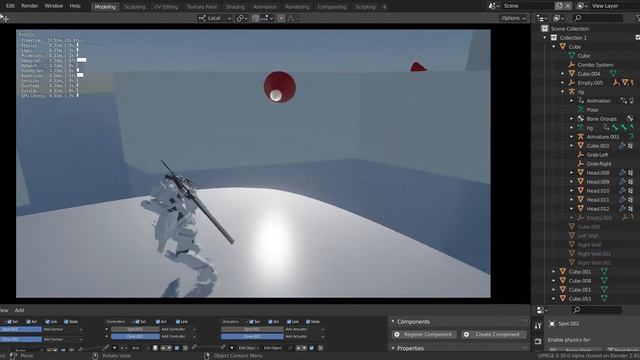Click Cube.051 object icon
Image resolution: width=640 pixels, height=360 pixels.
563,290
